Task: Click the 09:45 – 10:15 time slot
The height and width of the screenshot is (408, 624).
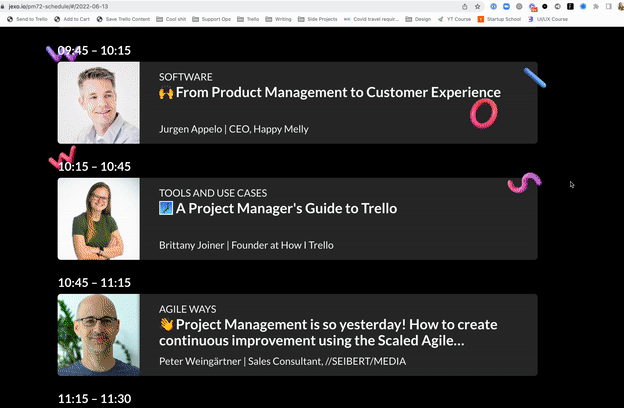Action: (94, 51)
